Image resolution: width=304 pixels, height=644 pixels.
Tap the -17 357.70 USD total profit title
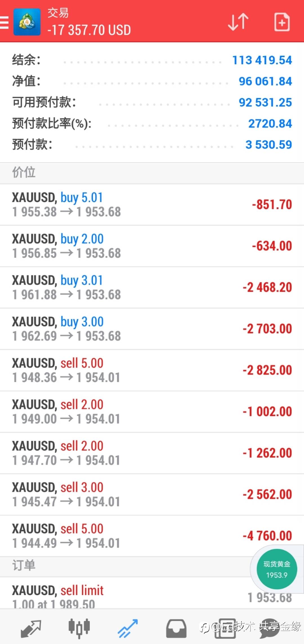[x=89, y=30]
